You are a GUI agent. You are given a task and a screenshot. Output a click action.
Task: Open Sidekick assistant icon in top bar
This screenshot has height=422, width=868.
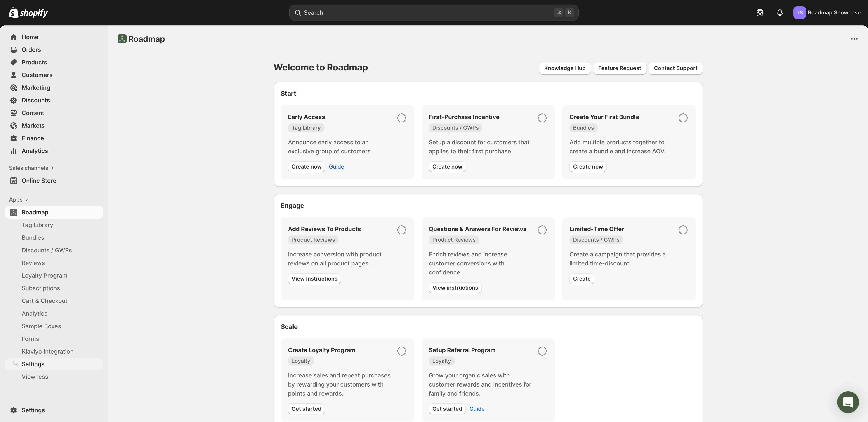(x=759, y=12)
